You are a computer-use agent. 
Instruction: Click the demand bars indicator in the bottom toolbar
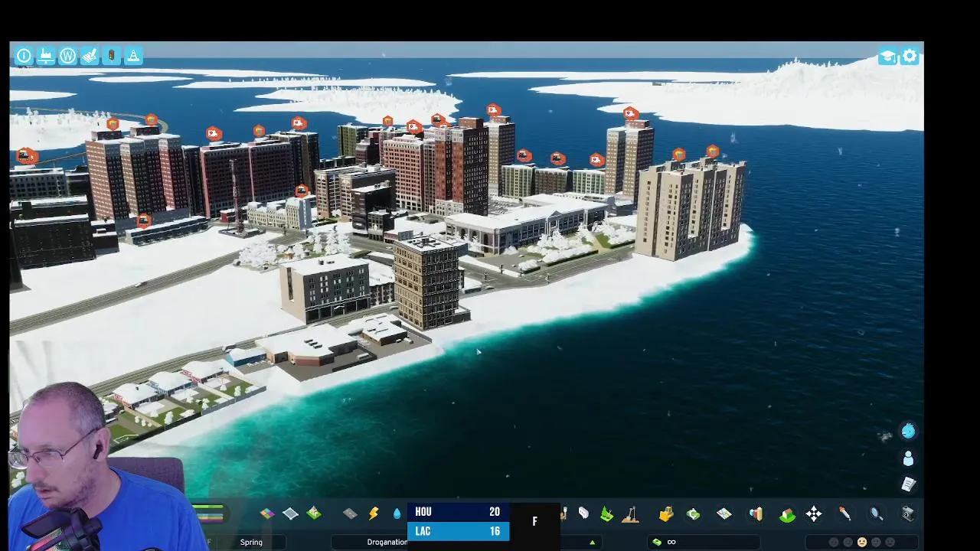(x=207, y=514)
